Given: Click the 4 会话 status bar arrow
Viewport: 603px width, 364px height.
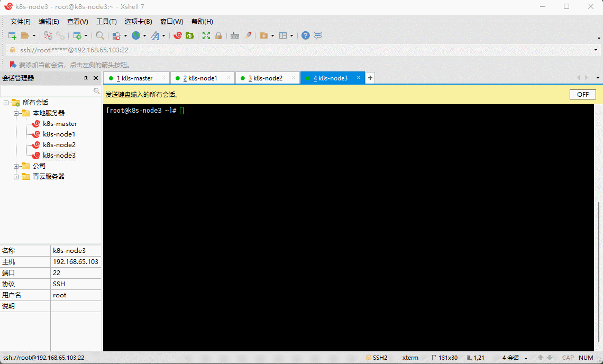Looking at the screenshot, I should point(526,358).
